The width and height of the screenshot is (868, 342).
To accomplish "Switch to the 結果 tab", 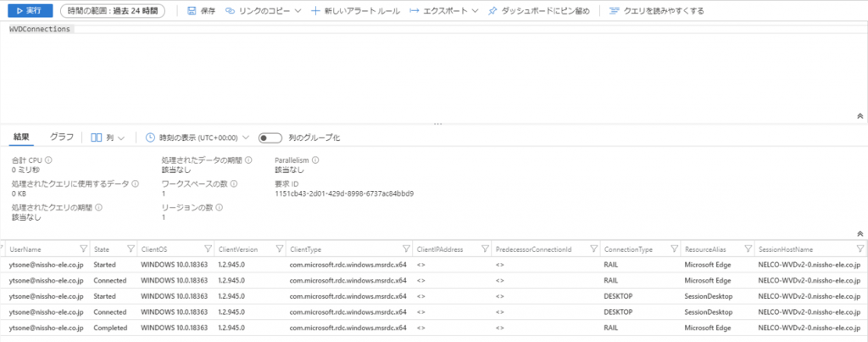I will click(21, 137).
